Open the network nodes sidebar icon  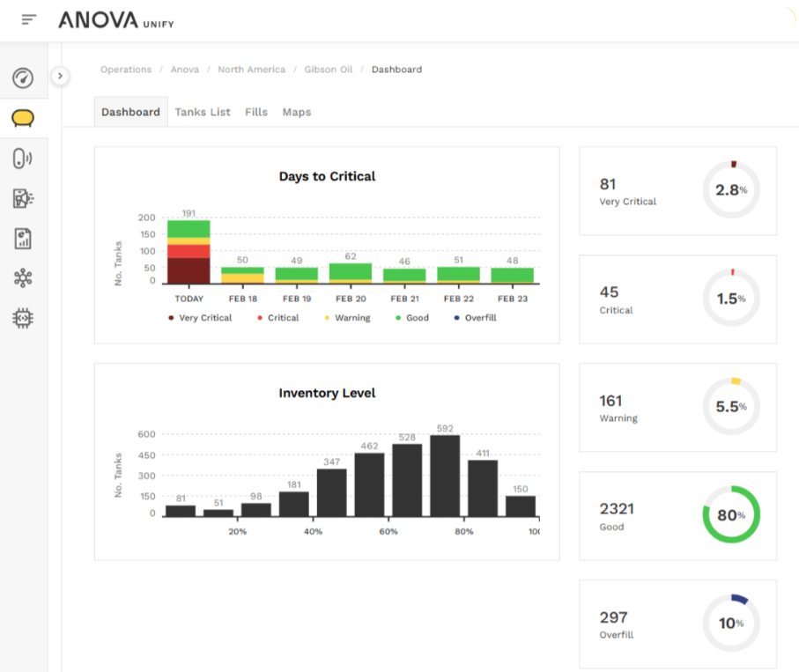tap(23, 278)
